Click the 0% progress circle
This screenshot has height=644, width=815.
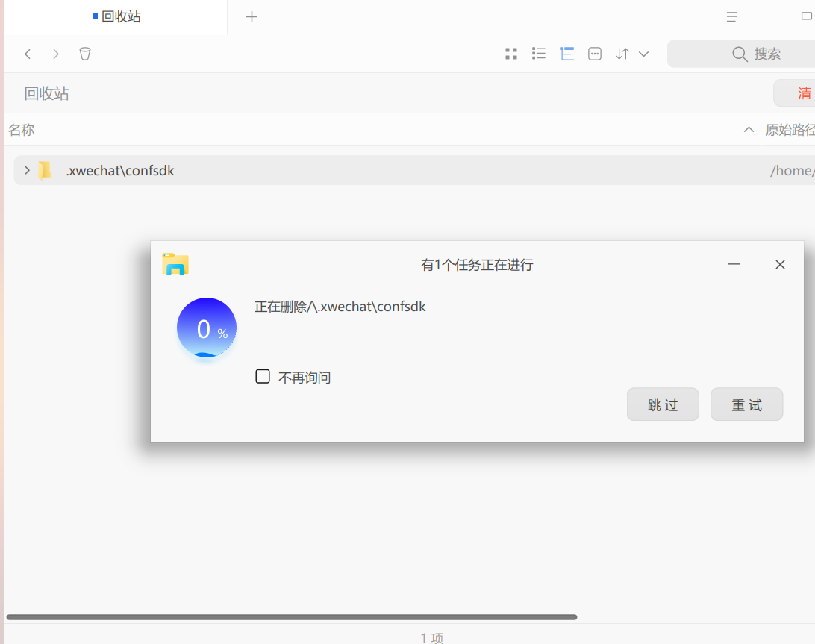tap(206, 328)
